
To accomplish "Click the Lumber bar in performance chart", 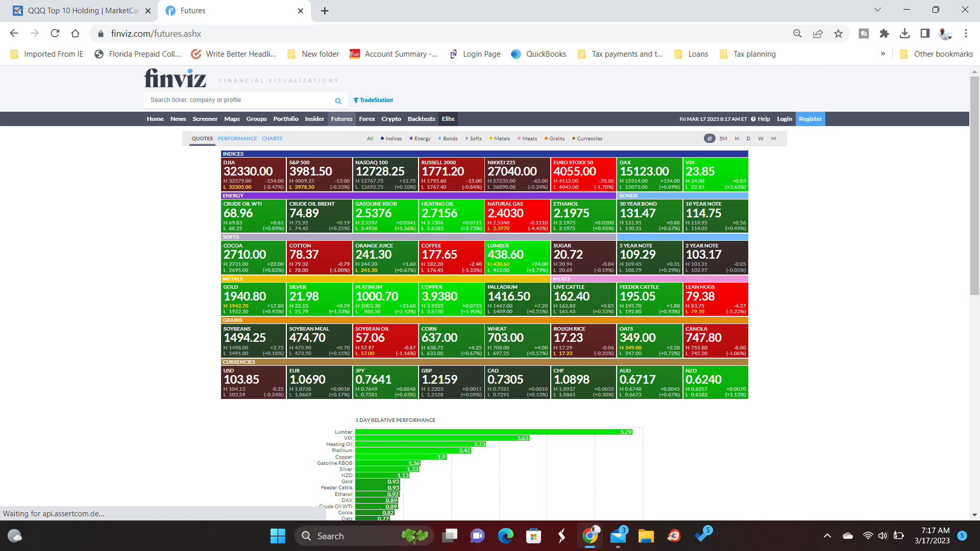I will point(494,432).
